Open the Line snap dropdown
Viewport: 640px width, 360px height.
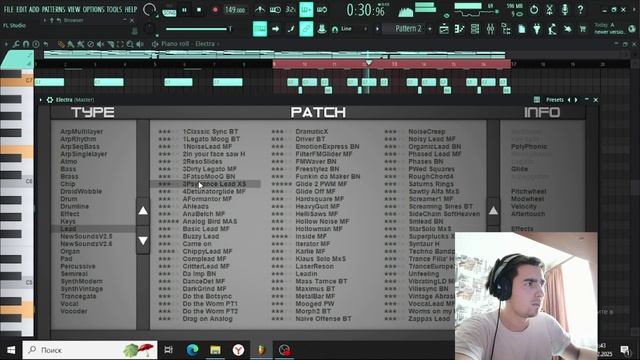pos(353,29)
